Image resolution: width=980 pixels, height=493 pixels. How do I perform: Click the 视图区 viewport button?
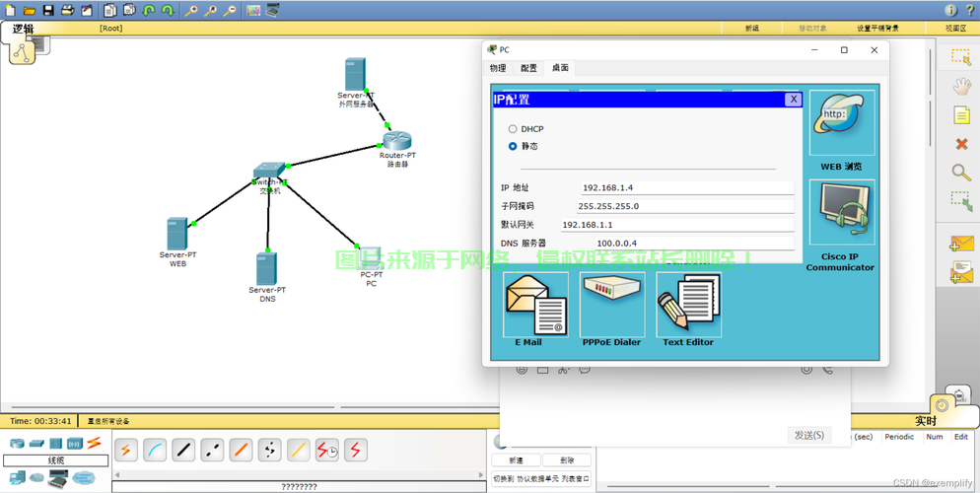(x=955, y=29)
